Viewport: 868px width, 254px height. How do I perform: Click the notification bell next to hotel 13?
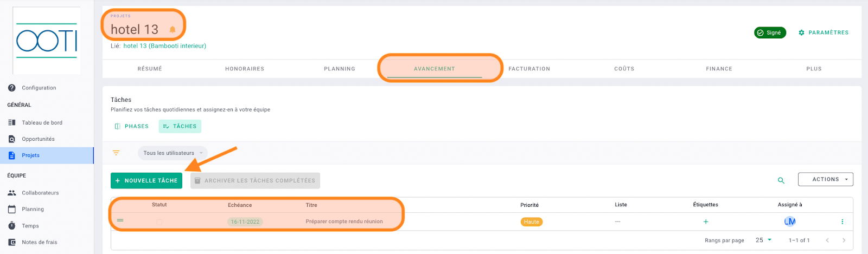[173, 30]
